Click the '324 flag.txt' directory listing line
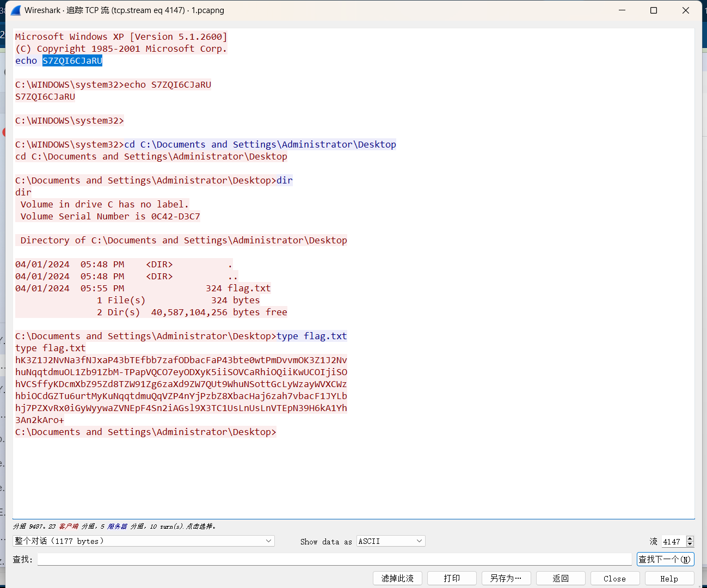 tap(143, 288)
